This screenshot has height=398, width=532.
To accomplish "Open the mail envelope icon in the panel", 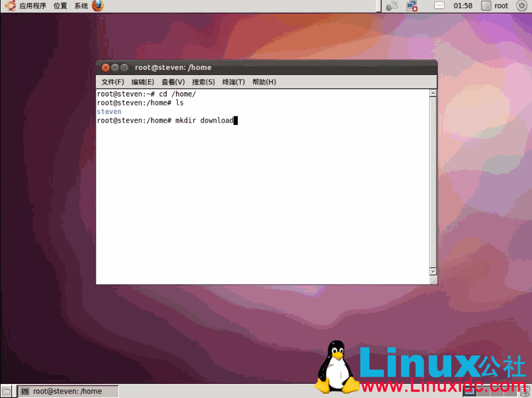I will (x=439, y=5).
